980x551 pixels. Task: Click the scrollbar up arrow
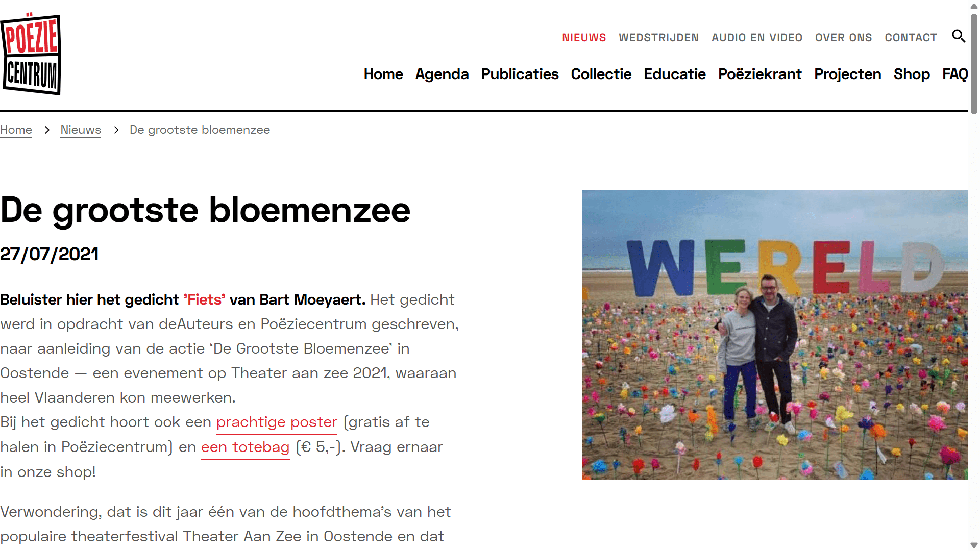(974, 6)
